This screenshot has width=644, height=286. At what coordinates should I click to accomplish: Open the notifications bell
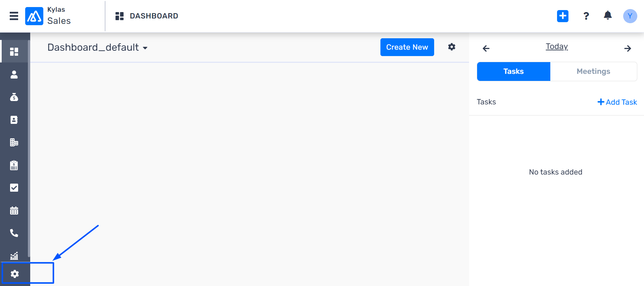pos(608,15)
